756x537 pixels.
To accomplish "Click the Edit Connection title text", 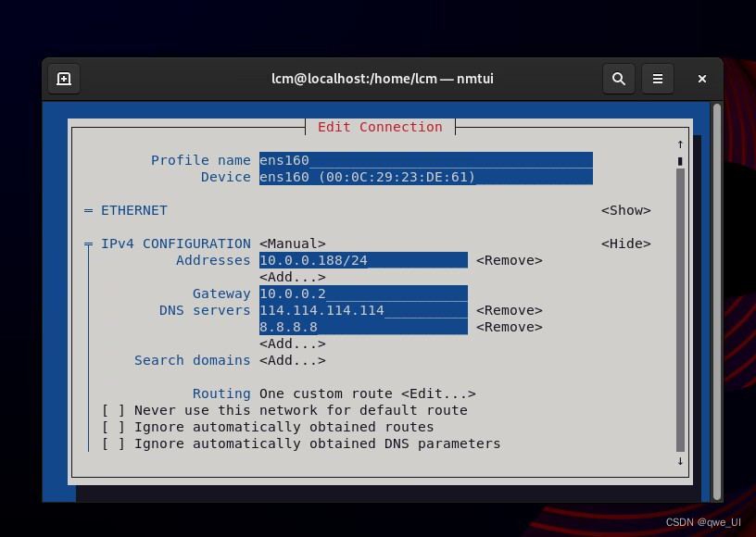I will [380, 127].
